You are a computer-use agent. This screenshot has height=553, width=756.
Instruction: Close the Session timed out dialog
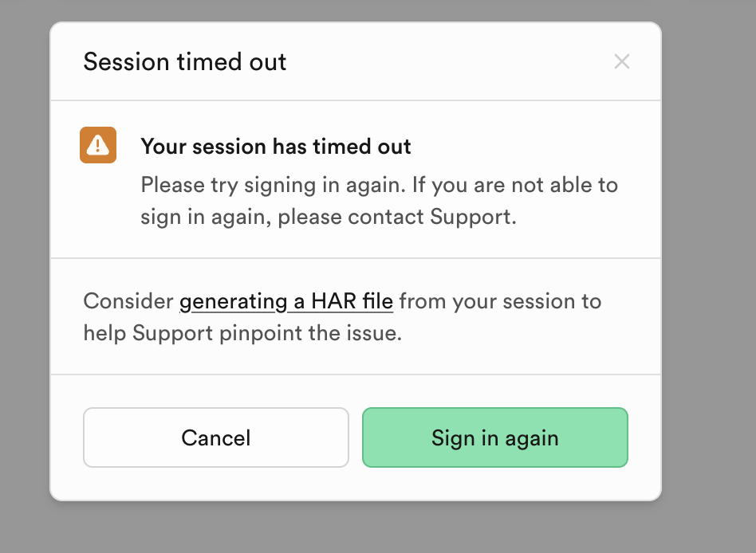622,61
